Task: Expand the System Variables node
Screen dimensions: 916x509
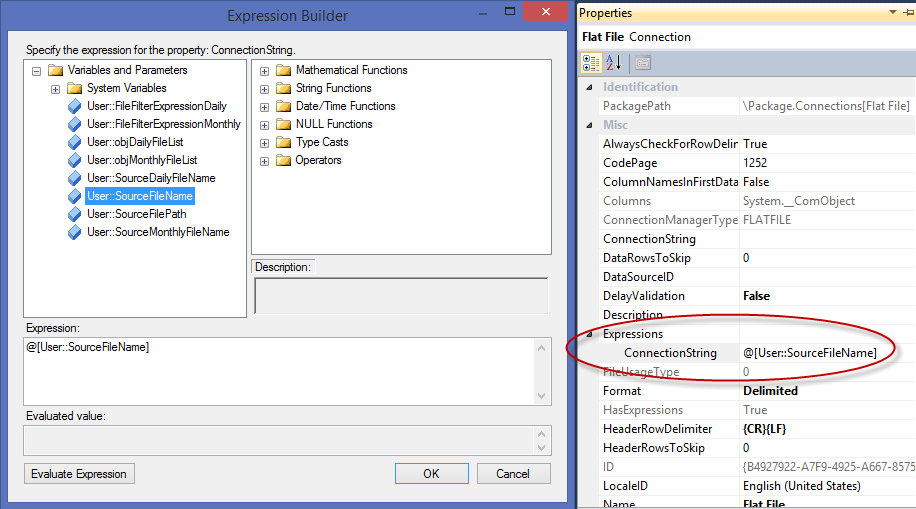Action: point(56,88)
